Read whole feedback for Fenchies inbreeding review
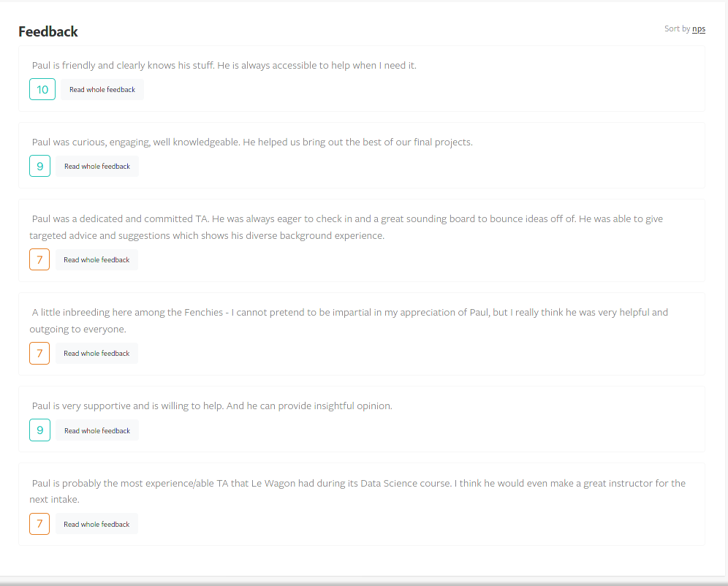Viewport: 728px width, 586px height. (x=96, y=353)
